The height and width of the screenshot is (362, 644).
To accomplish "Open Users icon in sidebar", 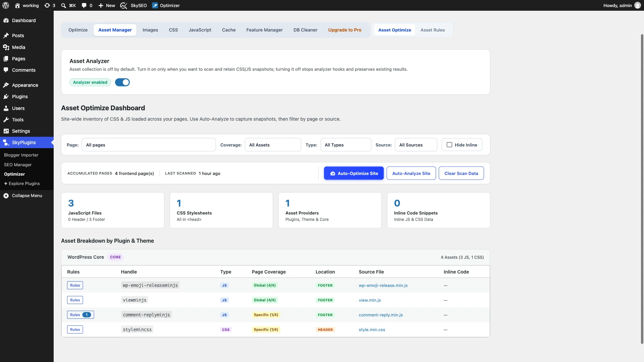I will [6, 108].
